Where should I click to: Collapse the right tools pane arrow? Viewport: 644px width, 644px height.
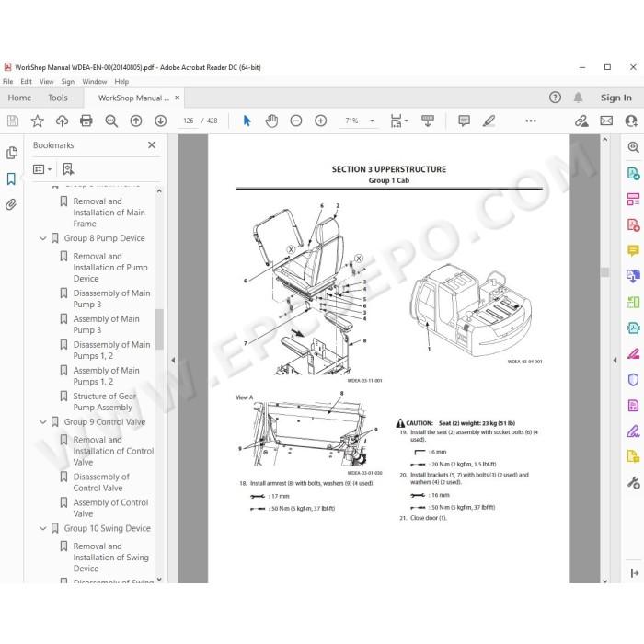pos(615,361)
